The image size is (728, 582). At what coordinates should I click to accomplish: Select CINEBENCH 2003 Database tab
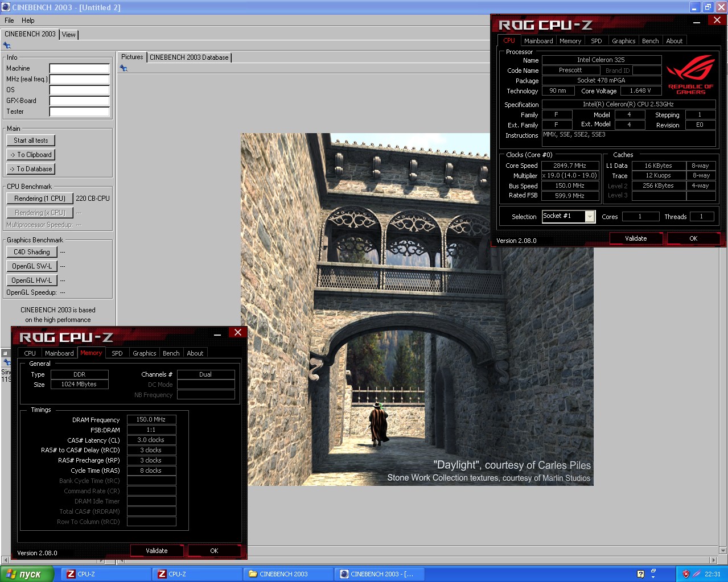click(189, 57)
